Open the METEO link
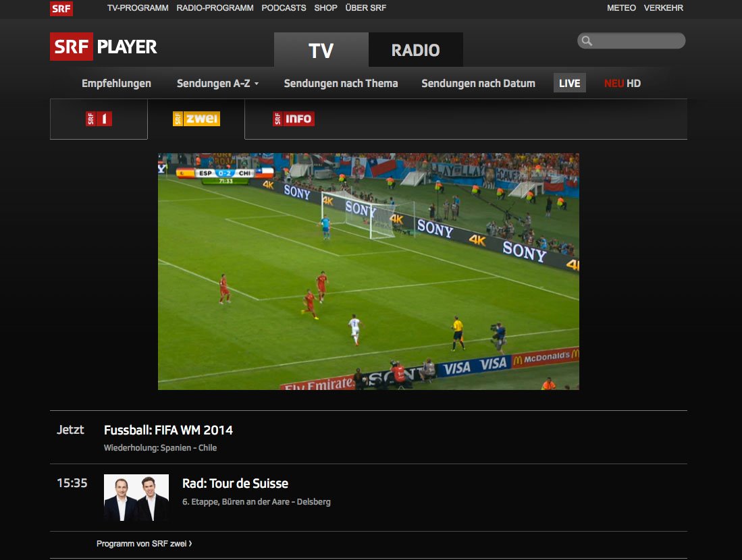The height and width of the screenshot is (560, 742). click(x=621, y=8)
